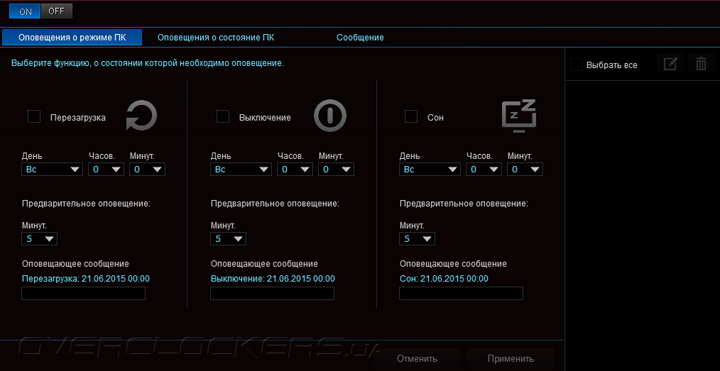Viewport: 720px width, 371px height.
Task: Enable the Сон checkbox
Action: click(x=411, y=117)
